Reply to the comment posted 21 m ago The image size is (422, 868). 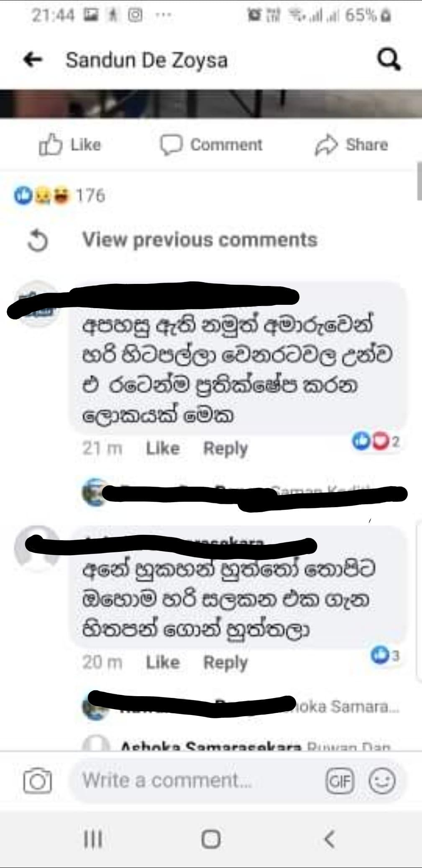point(225,448)
